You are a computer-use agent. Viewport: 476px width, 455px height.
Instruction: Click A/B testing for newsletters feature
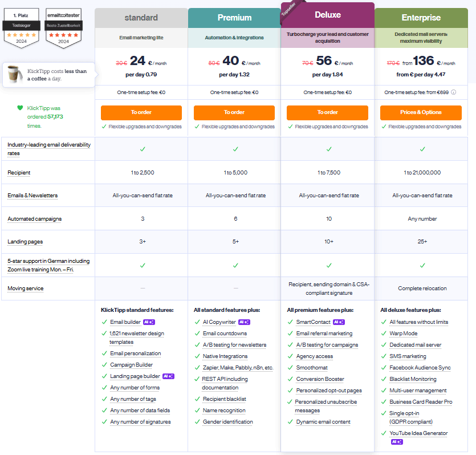pyautogui.click(x=235, y=345)
